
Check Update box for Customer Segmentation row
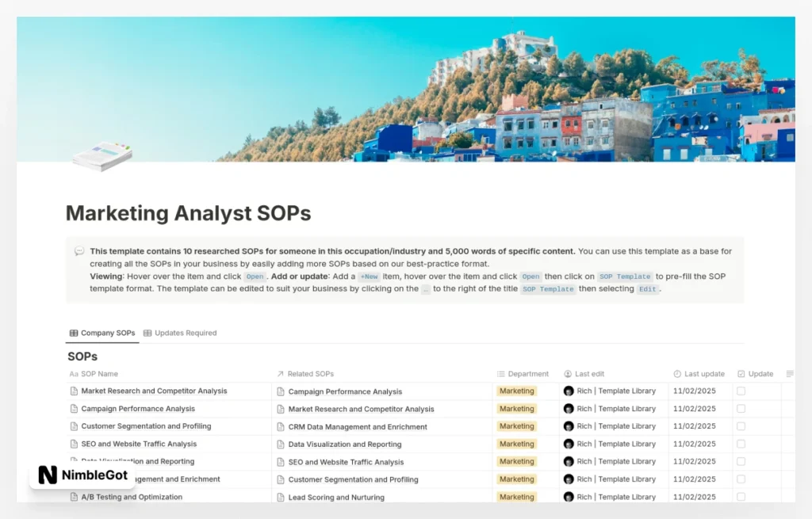(741, 426)
